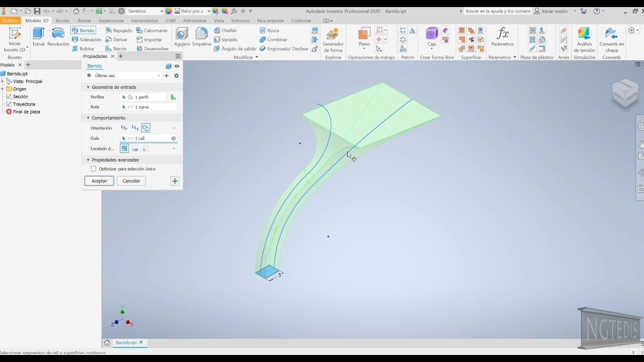Enable Optimizar para selección única checkbox
This screenshot has width=644, height=362.
click(x=93, y=169)
